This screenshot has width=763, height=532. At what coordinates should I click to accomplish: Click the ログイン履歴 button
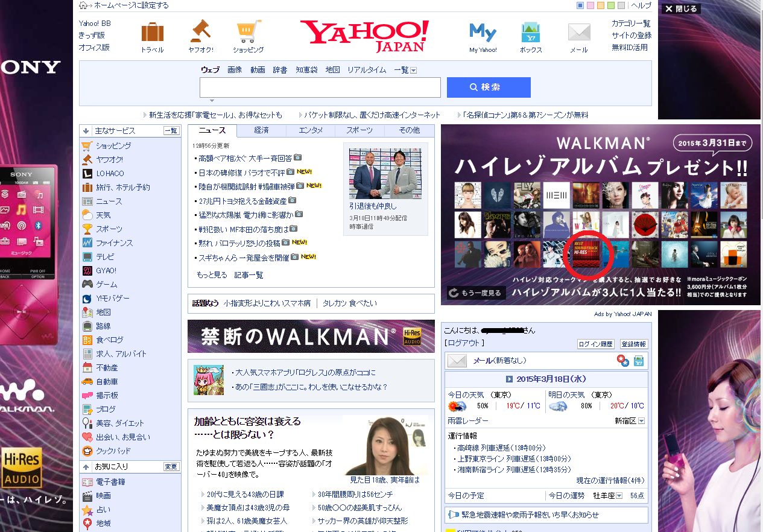[595, 344]
